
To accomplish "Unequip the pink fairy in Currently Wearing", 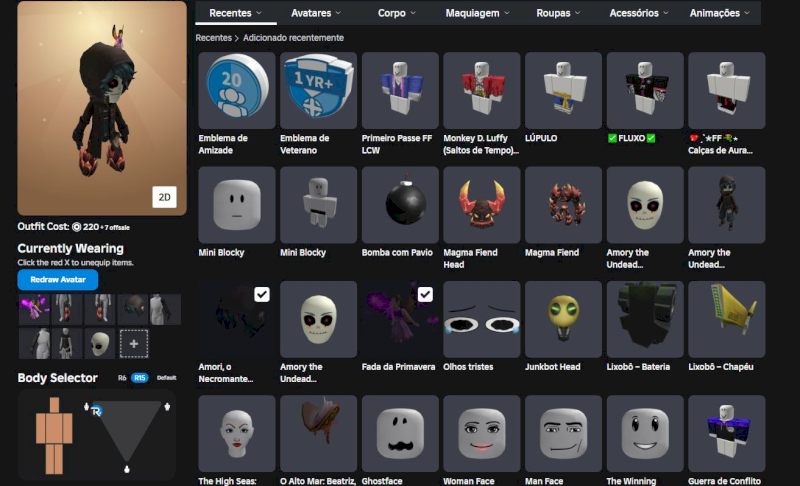I will pos(34,309).
